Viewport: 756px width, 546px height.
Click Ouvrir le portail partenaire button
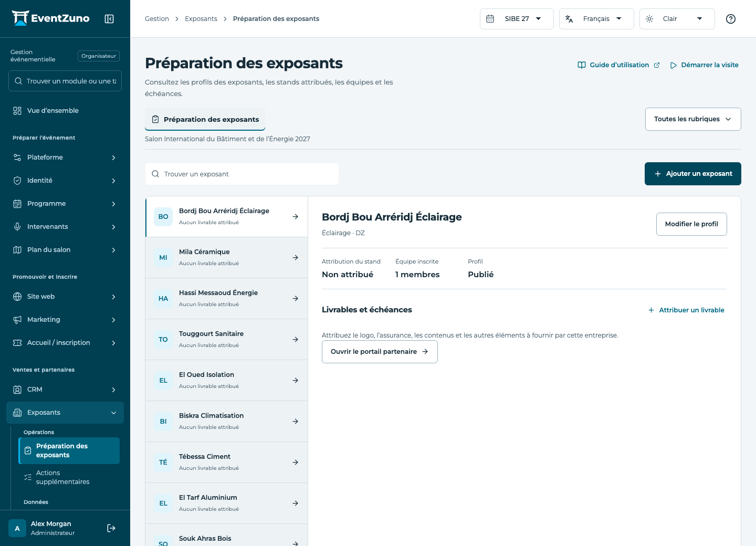[380, 352]
